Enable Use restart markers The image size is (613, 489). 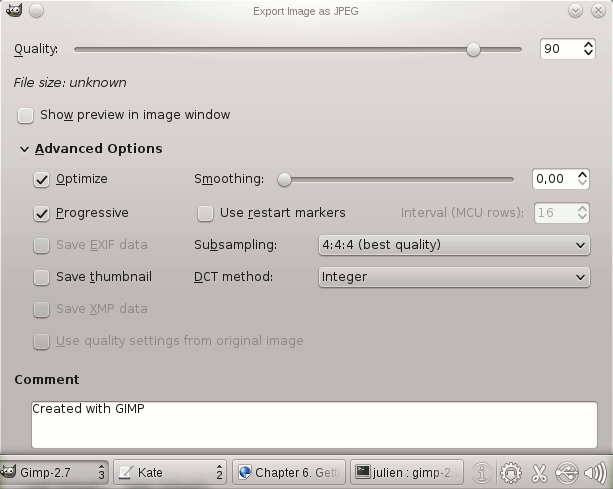click(x=205, y=213)
